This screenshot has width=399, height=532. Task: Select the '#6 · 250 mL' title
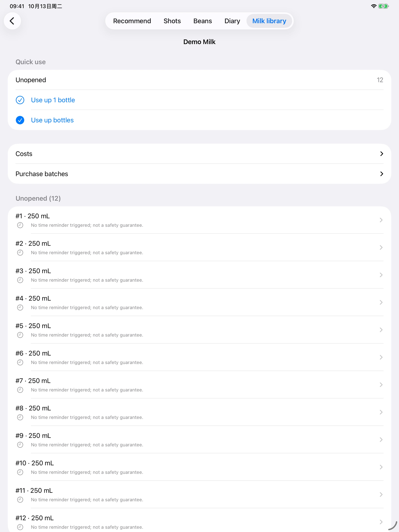tap(33, 353)
